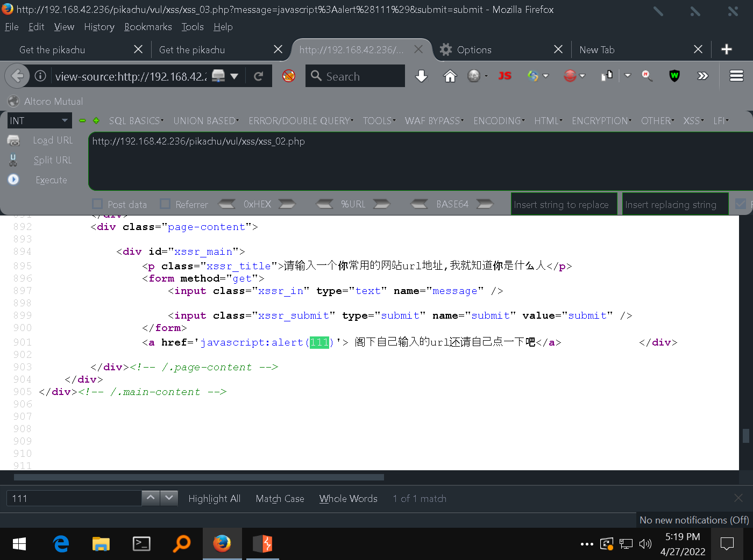Click the grey moon globe toolbar icon
Viewport: 753px width, 560px height.
(474, 76)
